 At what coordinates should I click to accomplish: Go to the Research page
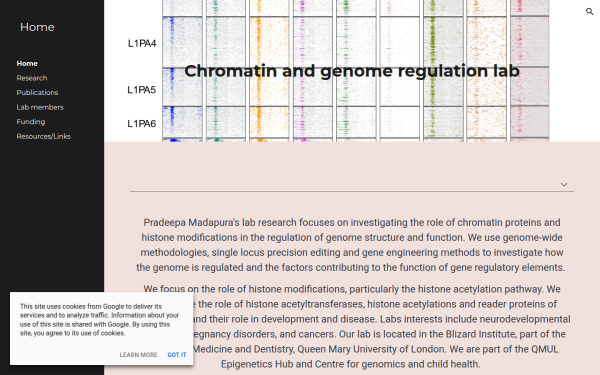32,78
